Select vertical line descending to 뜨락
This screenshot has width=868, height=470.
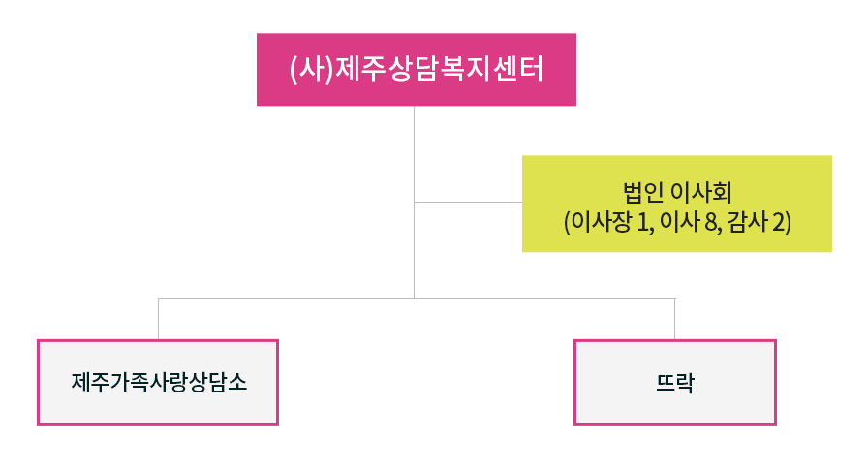675,320
